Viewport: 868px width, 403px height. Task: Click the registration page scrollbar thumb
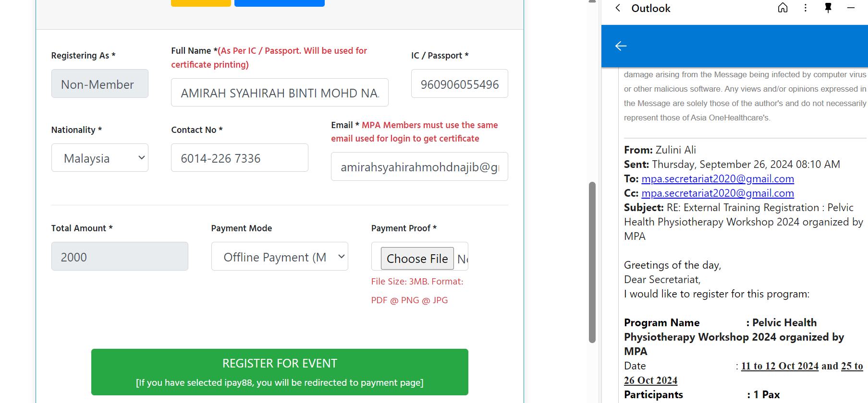pyautogui.click(x=592, y=262)
